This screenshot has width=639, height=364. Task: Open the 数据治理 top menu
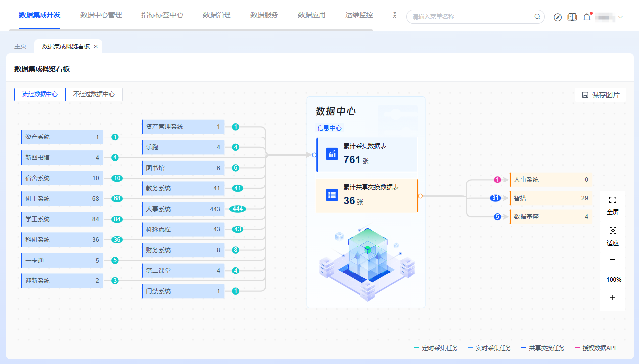pyautogui.click(x=217, y=15)
